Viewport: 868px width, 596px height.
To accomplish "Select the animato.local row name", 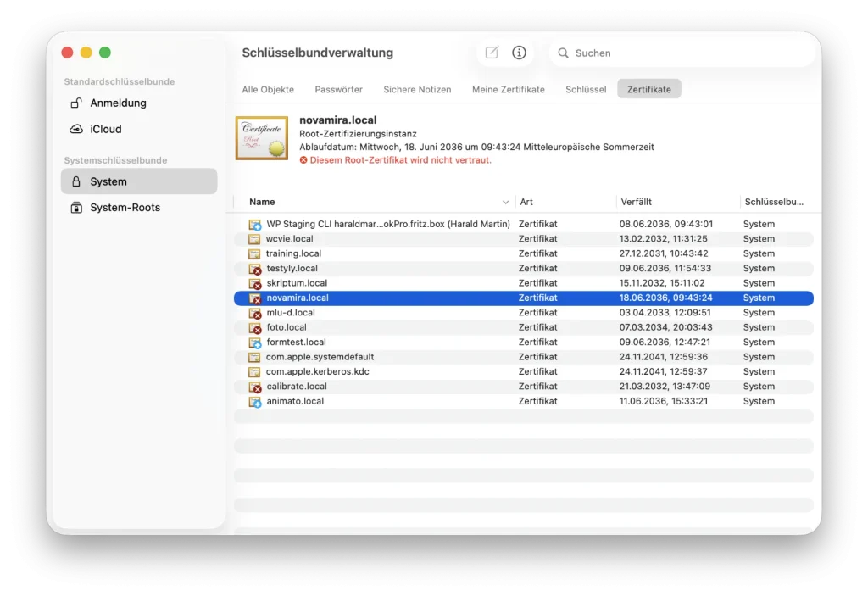I will [295, 401].
